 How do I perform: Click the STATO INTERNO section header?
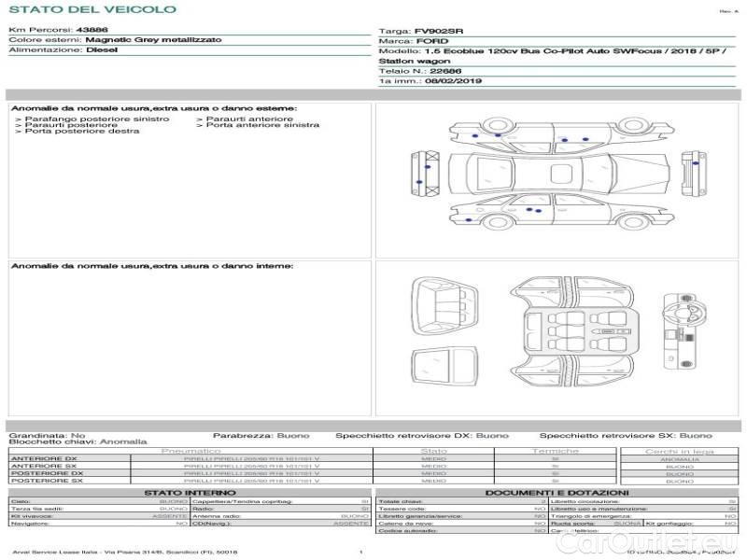pos(190,492)
